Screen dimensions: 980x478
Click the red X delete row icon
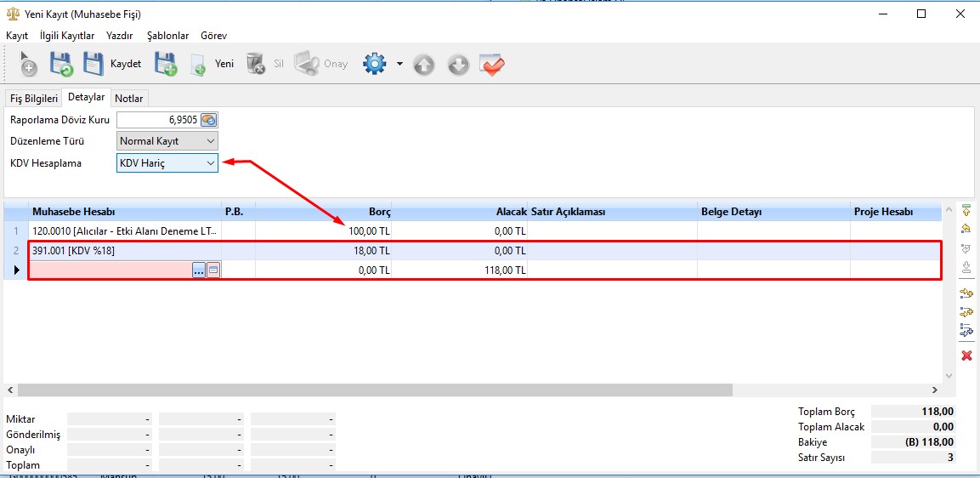coord(966,356)
